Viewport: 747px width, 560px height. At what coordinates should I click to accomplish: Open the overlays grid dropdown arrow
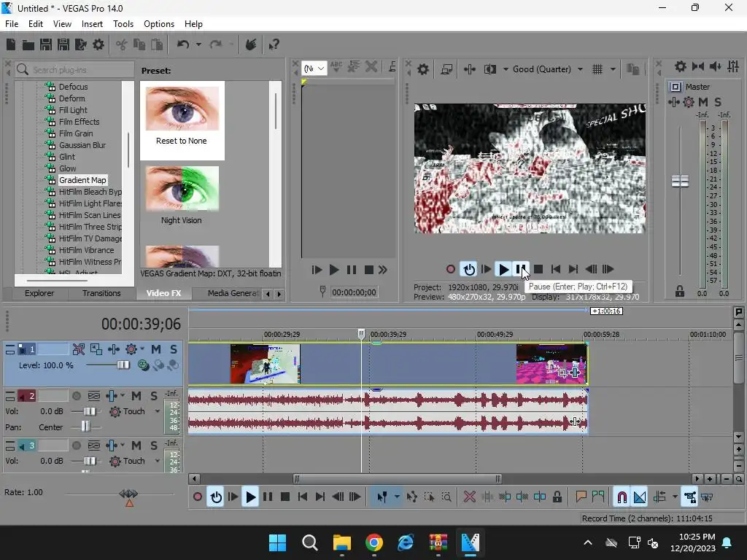[613, 69]
